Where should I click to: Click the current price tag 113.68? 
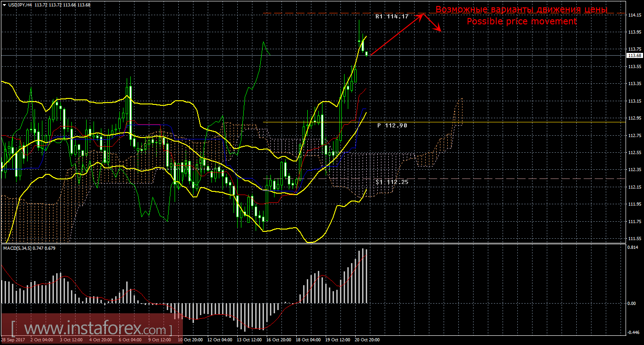pos(635,55)
